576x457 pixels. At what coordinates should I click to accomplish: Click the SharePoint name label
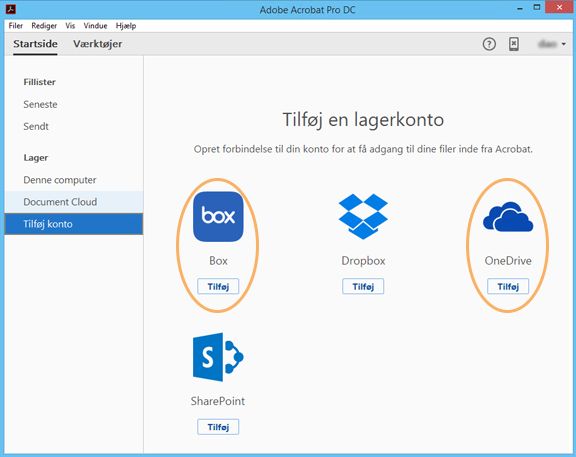point(218,401)
